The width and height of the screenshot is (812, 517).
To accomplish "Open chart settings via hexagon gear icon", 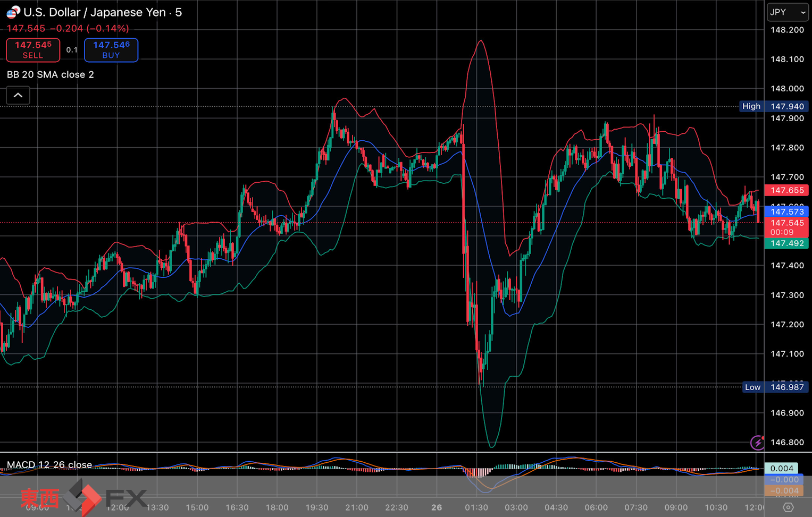I will 788,507.
